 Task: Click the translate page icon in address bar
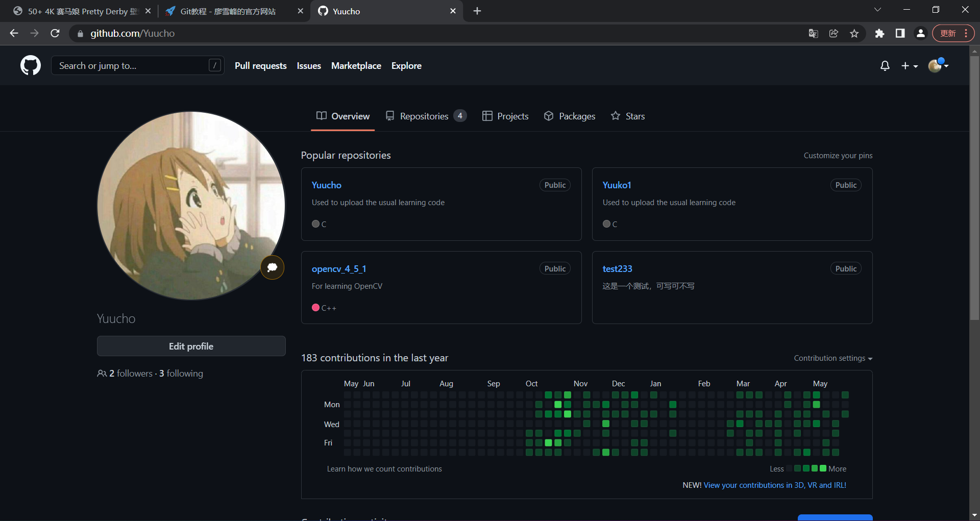point(814,33)
